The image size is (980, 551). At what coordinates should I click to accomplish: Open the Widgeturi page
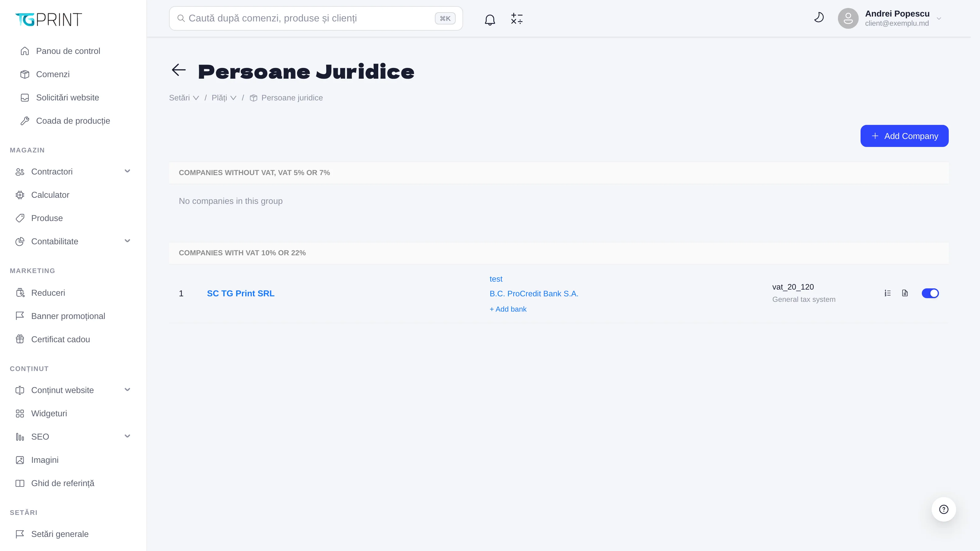point(49,413)
